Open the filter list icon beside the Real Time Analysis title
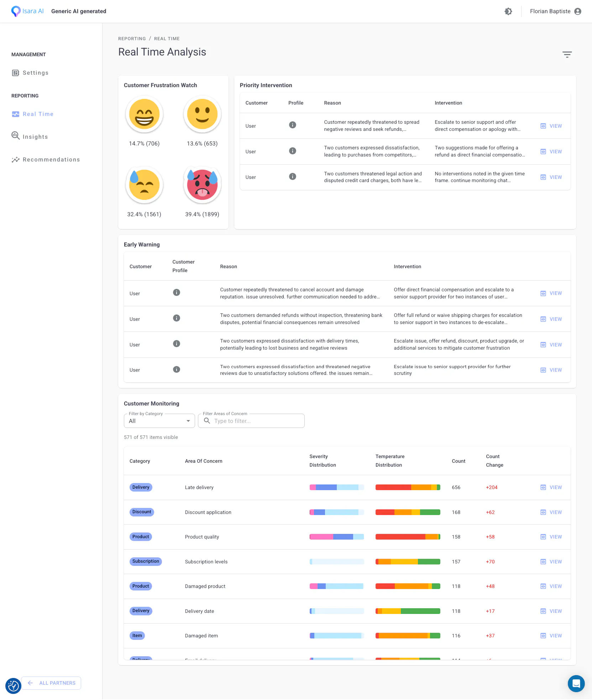592x700 pixels. point(567,54)
